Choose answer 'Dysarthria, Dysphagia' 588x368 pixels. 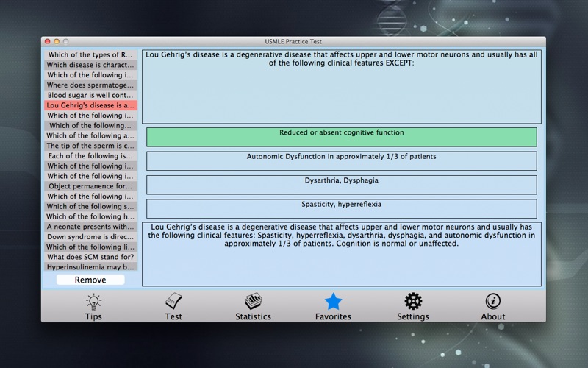(x=342, y=185)
